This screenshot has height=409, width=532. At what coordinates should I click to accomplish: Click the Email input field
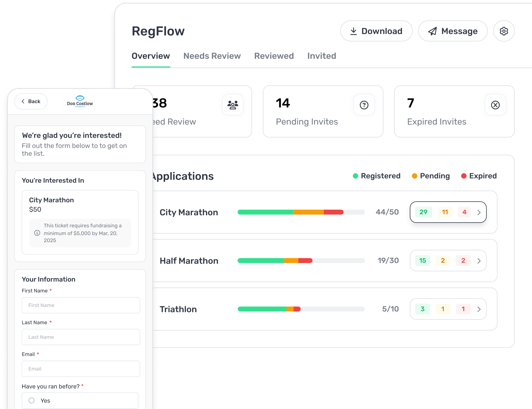(81, 369)
